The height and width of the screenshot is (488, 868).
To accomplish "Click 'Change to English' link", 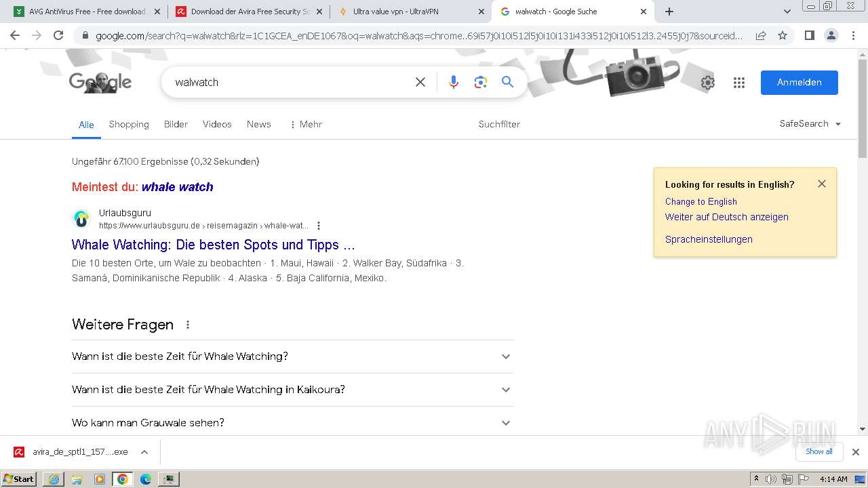I will [x=701, y=201].
